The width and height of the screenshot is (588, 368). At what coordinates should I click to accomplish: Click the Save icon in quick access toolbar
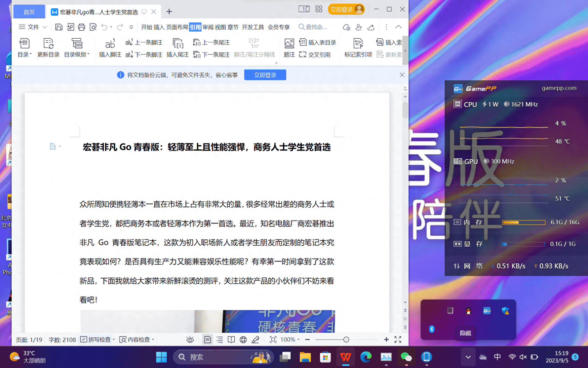coord(58,27)
